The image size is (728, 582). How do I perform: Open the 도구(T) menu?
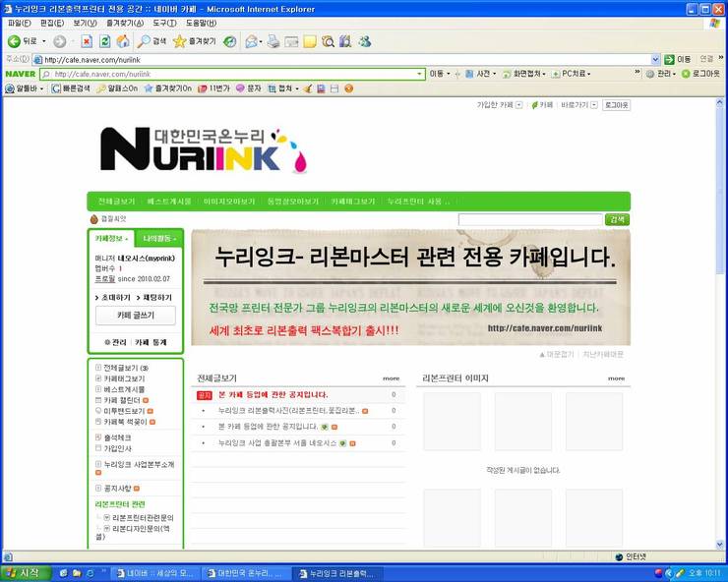tap(165, 23)
